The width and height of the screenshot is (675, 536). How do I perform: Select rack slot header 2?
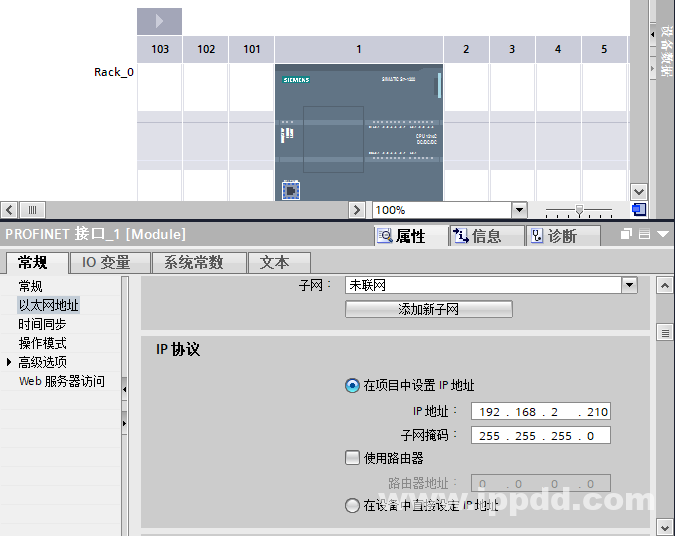(x=466, y=49)
